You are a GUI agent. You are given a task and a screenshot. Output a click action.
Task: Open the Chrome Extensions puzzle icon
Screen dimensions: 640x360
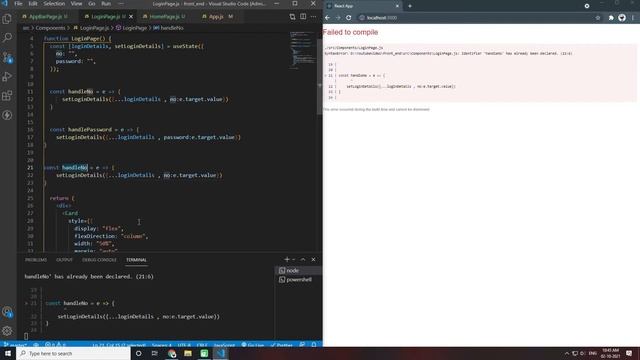[611, 18]
